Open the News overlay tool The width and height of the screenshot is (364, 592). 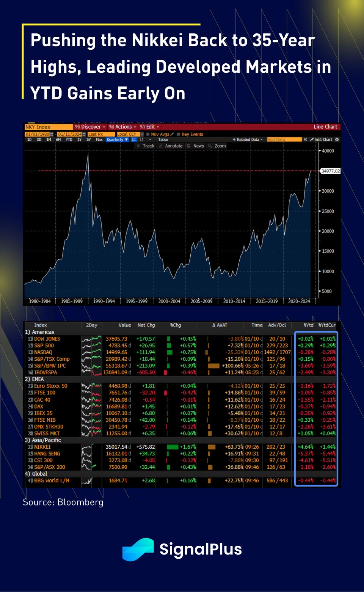195,146
